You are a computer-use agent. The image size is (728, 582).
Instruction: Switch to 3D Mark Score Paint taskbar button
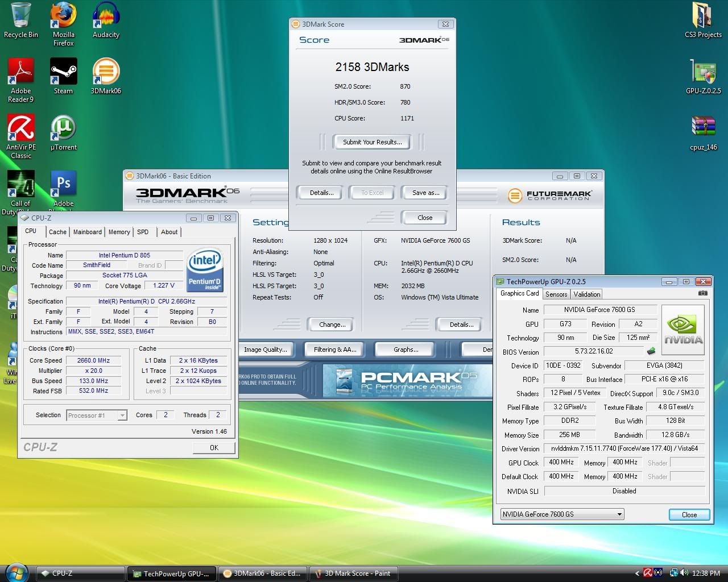(x=353, y=573)
